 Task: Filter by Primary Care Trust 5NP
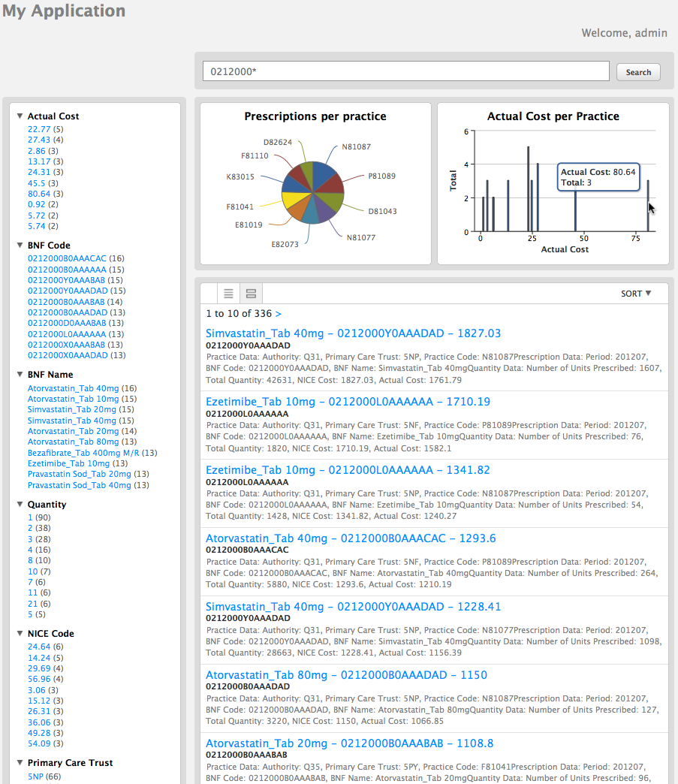(x=36, y=776)
